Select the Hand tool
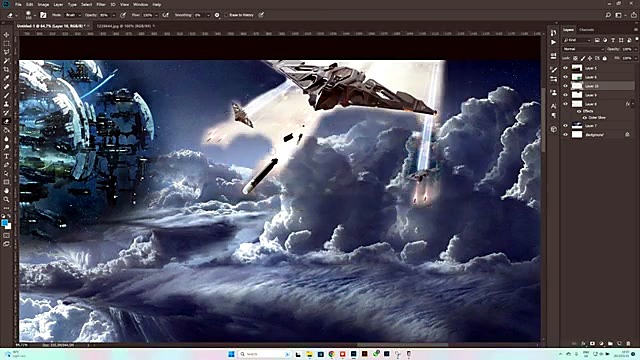Viewport: 640px width, 360px height. click(x=7, y=191)
